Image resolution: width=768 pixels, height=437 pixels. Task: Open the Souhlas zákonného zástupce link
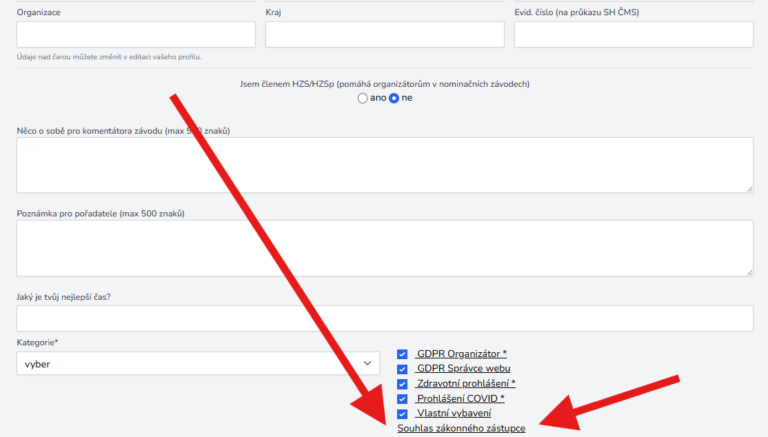(461, 428)
